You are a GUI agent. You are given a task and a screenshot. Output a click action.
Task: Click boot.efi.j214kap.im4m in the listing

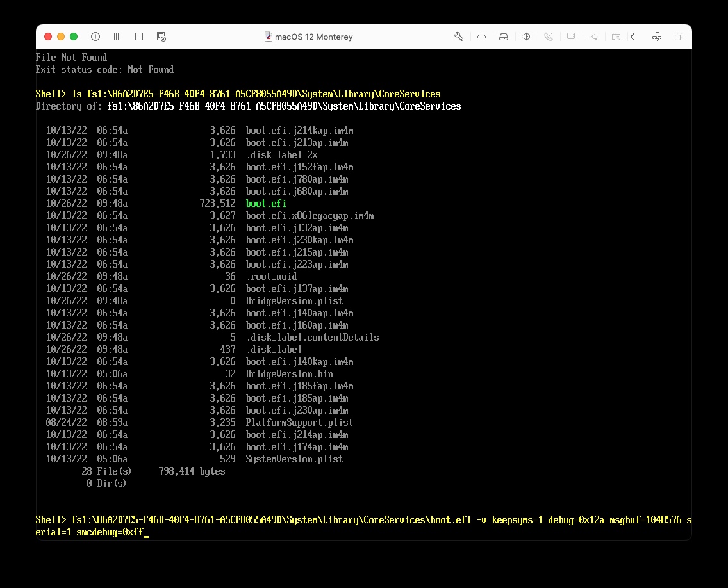click(x=299, y=131)
